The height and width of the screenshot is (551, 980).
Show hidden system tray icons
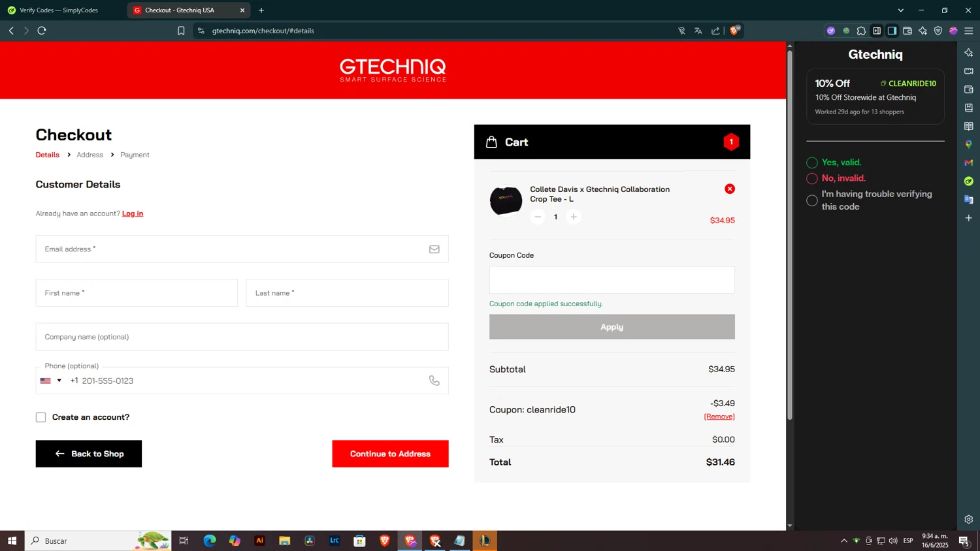click(x=844, y=541)
